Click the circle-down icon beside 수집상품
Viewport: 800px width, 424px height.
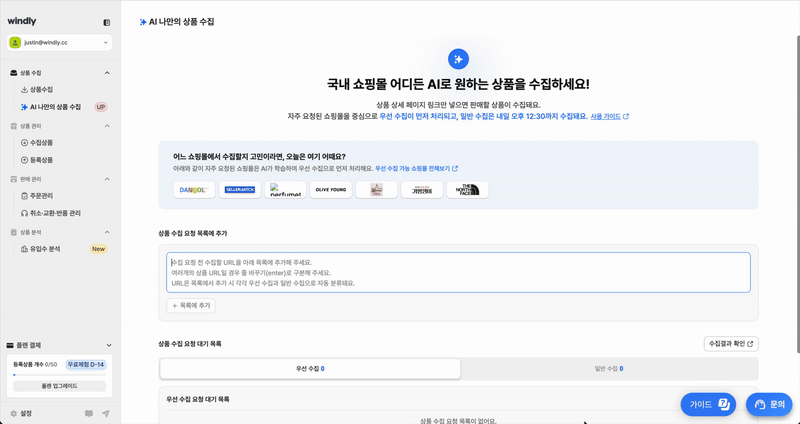tap(24, 143)
